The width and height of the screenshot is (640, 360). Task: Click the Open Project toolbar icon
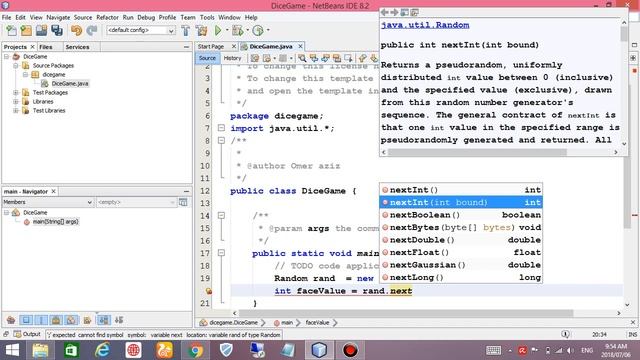tap(41, 30)
